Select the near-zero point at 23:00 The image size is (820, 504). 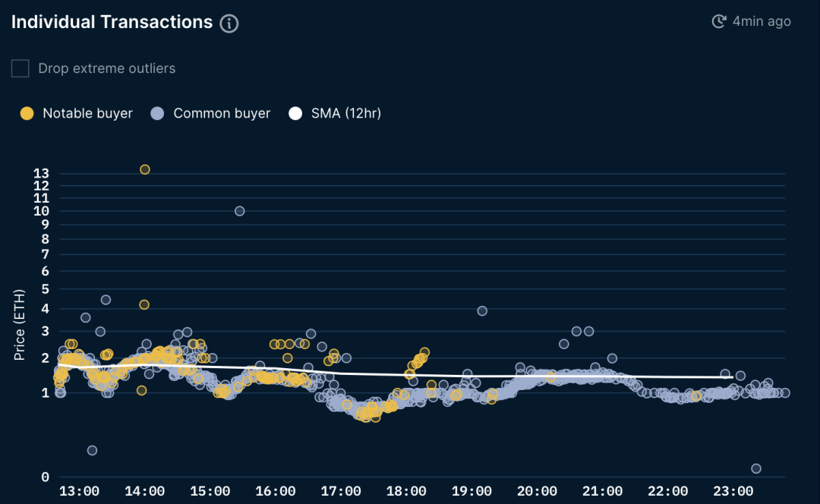[x=755, y=468]
